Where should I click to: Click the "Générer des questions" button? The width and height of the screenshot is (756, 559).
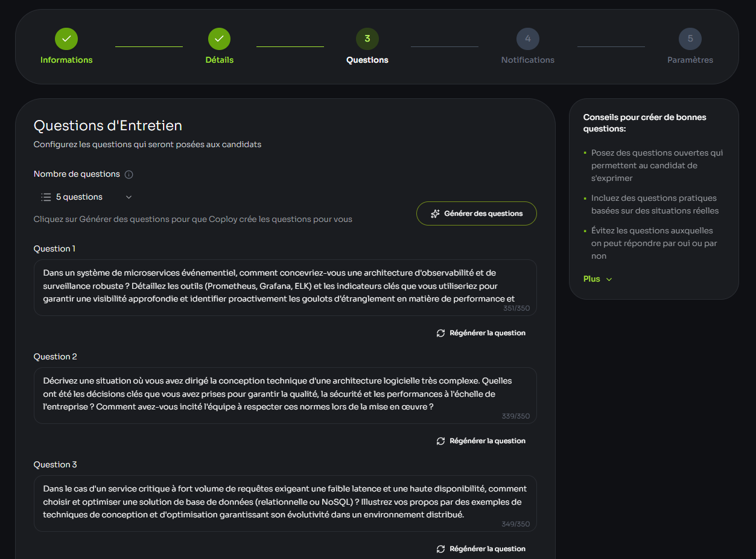tap(477, 213)
